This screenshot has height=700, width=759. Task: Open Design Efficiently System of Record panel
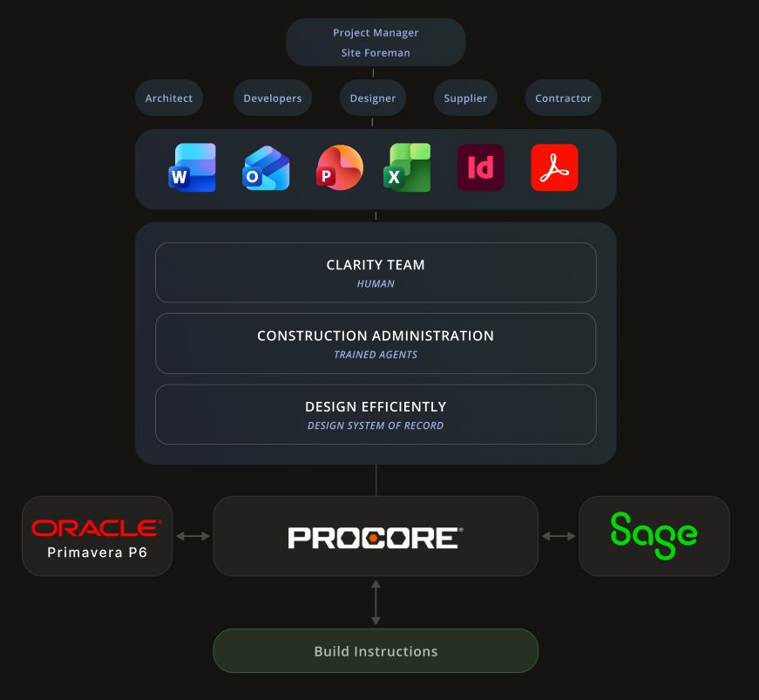pos(376,414)
